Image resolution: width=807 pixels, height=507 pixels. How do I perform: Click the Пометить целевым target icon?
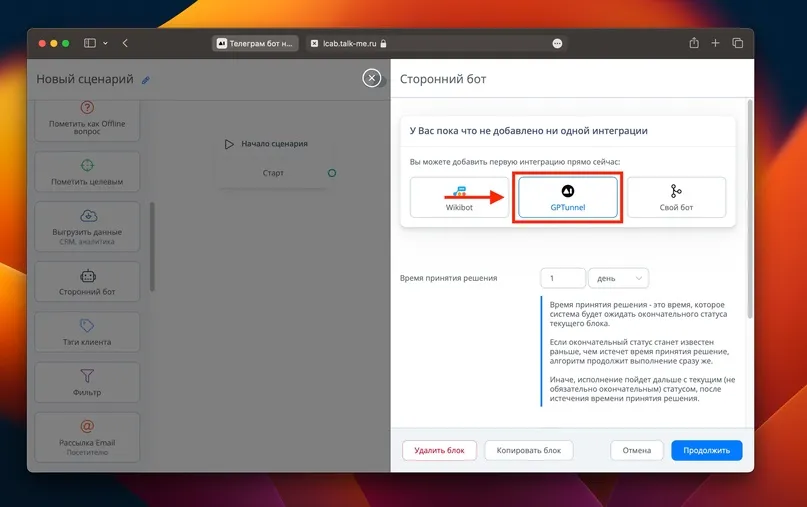[x=87, y=165]
